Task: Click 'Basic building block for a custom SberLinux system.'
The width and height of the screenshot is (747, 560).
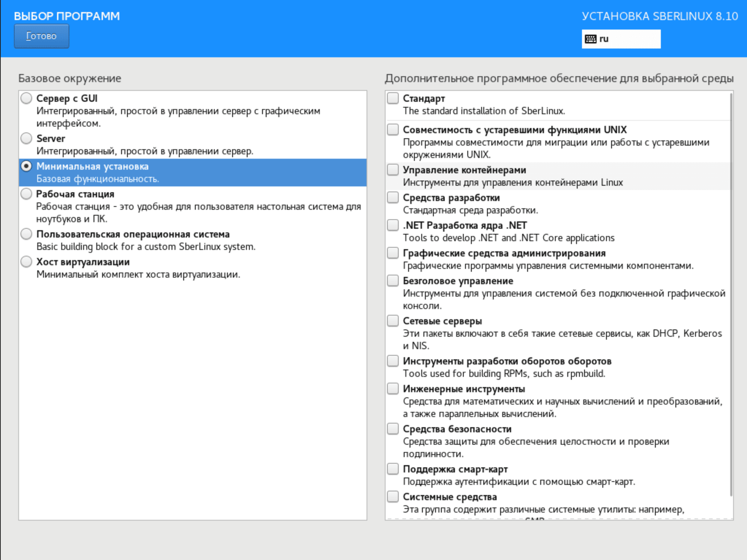Action: [x=146, y=247]
